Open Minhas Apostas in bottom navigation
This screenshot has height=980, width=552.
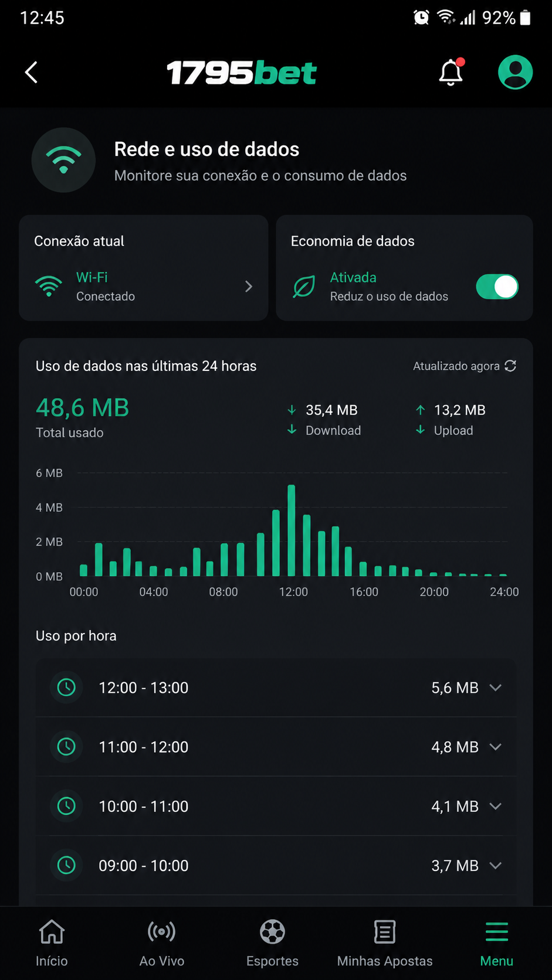coord(385,943)
